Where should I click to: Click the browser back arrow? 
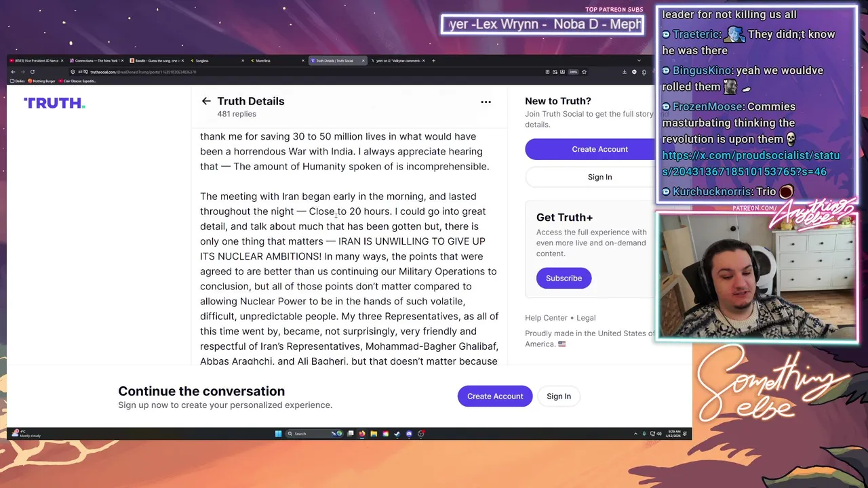coord(13,72)
